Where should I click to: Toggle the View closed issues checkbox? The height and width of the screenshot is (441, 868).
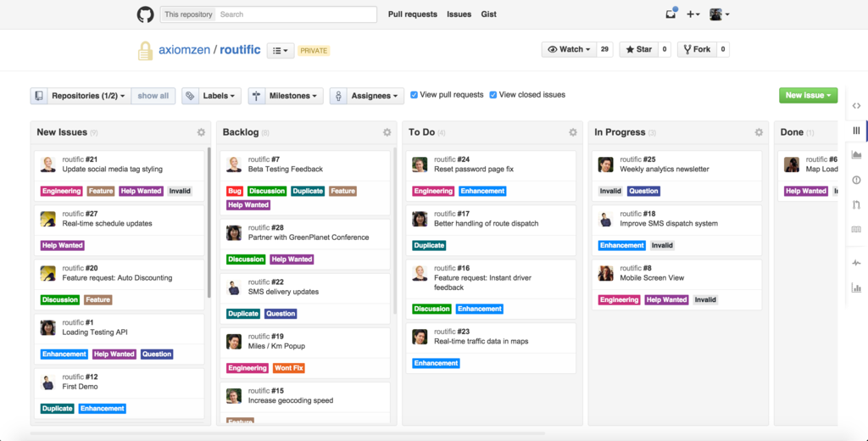coord(493,95)
